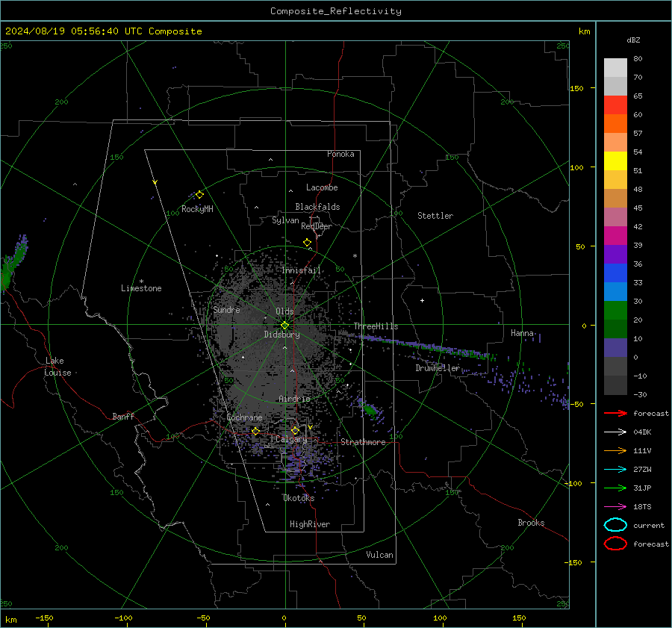672x628 pixels.
Task: Click the Cochrane city label
Action: click(244, 417)
